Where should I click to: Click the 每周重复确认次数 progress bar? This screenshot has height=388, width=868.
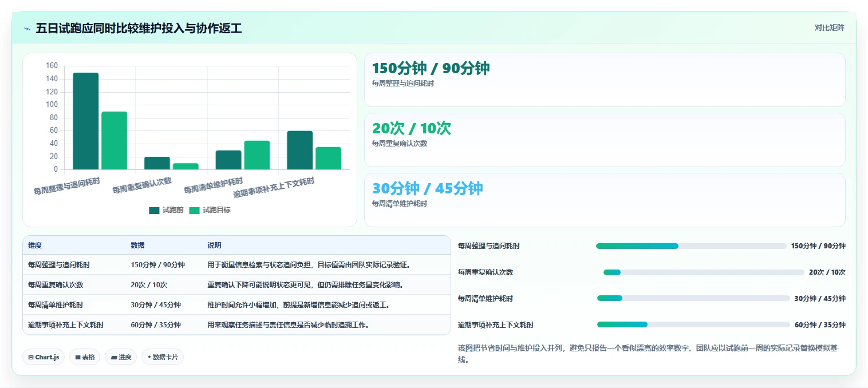(704, 272)
